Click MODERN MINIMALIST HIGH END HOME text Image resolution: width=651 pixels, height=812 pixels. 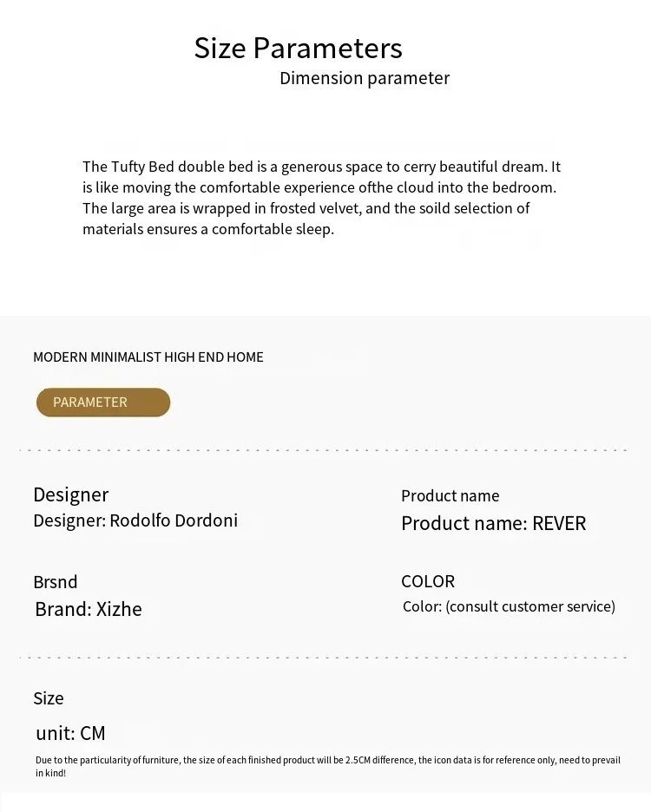coord(148,357)
